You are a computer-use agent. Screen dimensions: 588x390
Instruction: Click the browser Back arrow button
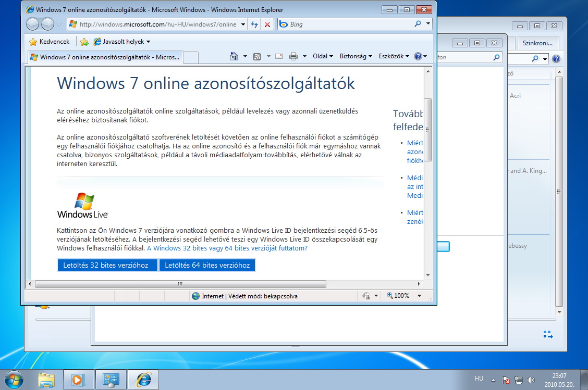32,24
